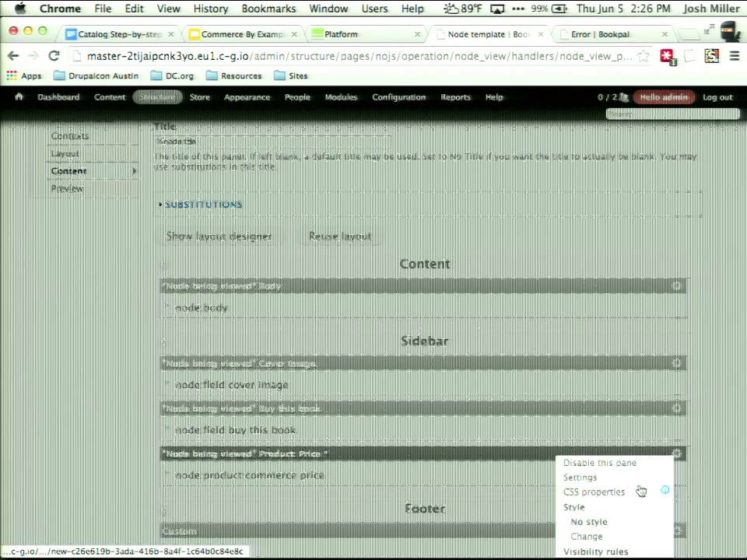Click the Reuse layout button
This screenshot has height=560, width=747.
340,236
